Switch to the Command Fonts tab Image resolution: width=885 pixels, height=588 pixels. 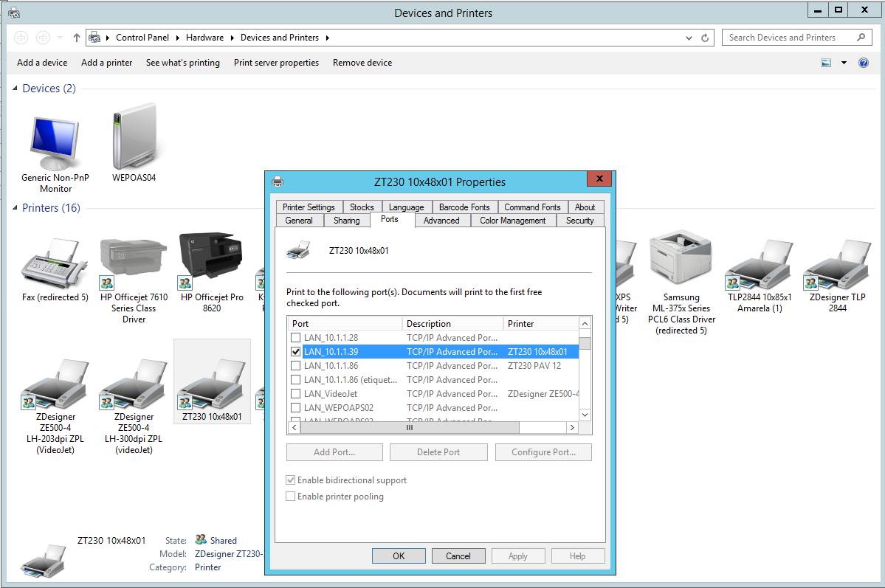(x=532, y=207)
